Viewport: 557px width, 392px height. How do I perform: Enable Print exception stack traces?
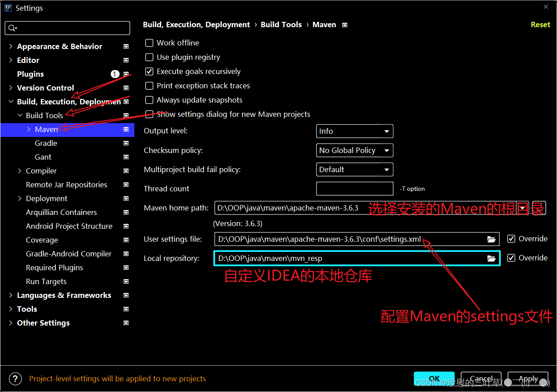point(150,86)
